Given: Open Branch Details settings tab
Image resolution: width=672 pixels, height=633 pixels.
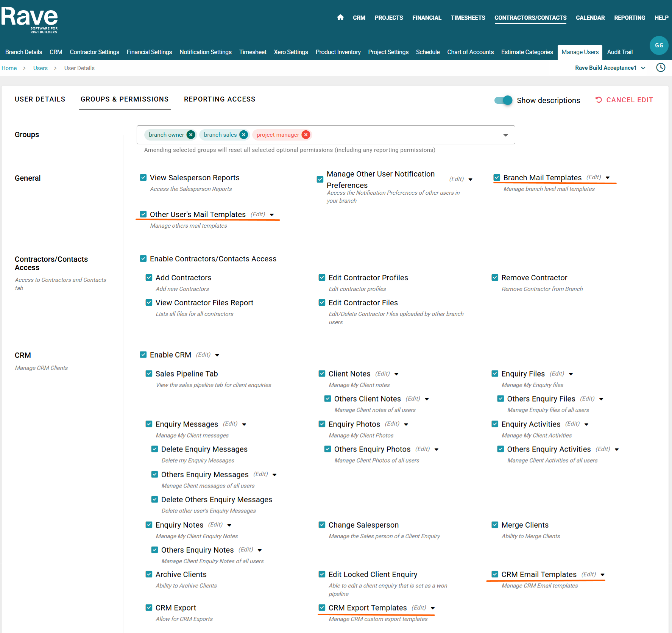Looking at the screenshot, I should [x=24, y=52].
